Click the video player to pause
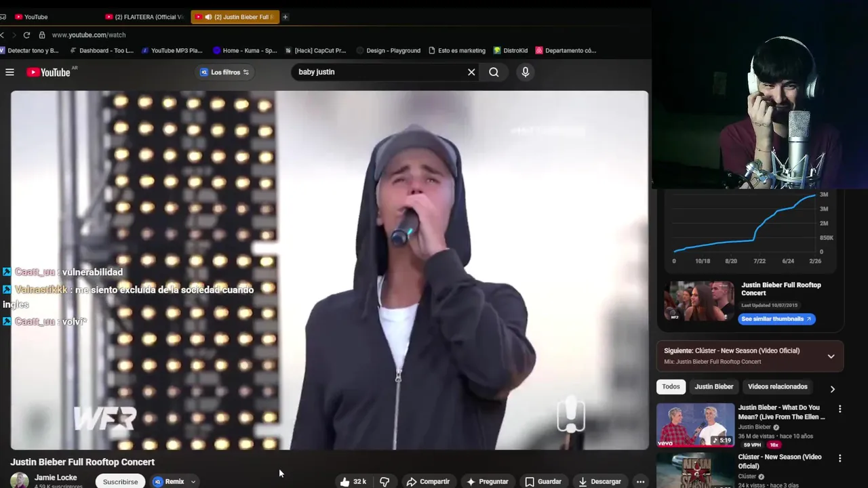Image resolution: width=868 pixels, height=488 pixels. (330, 270)
